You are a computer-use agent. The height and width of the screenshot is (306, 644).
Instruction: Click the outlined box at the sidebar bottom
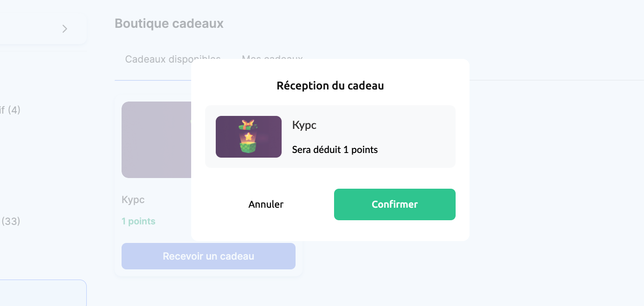click(x=42, y=293)
